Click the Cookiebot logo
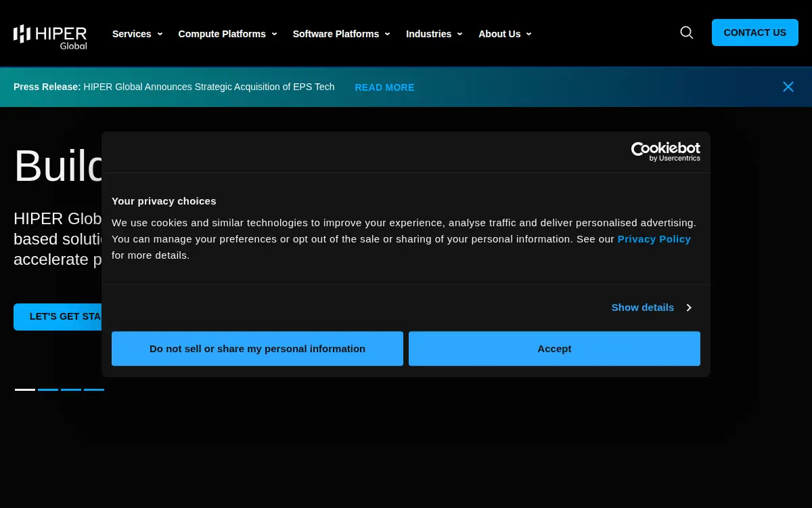812x508 pixels. click(x=666, y=152)
